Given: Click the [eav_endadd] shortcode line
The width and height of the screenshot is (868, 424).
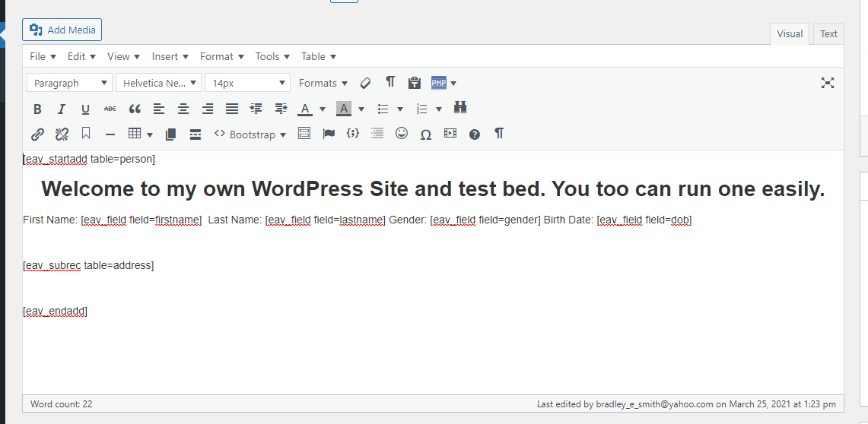Looking at the screenshot, I should pos(56,311).
